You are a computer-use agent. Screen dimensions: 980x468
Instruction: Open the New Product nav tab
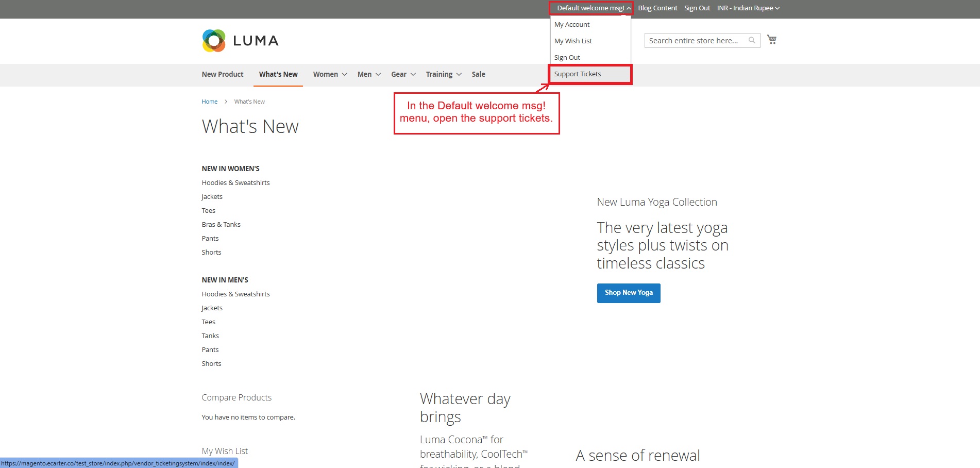223,74
